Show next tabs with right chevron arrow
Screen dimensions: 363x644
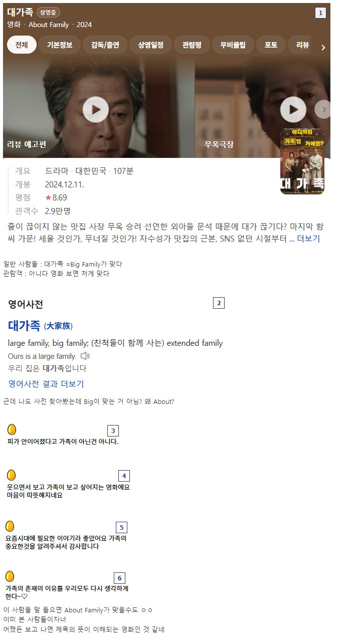[x=323, y=48]
